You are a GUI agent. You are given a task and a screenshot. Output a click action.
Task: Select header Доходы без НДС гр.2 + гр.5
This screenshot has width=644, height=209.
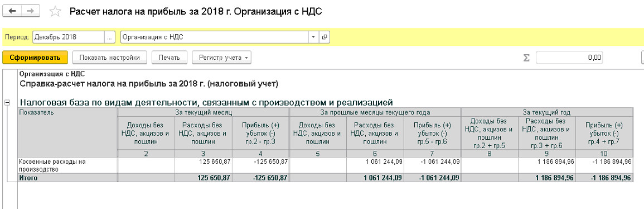pyautogui.click(x=490, y=133)
